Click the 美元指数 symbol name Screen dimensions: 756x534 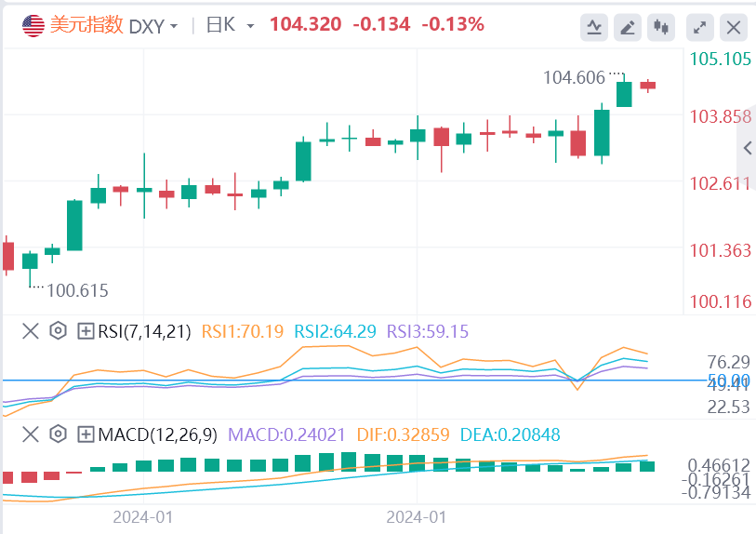point(86,25)
